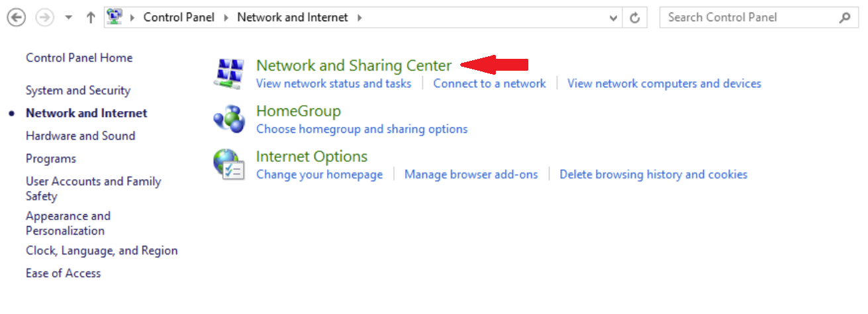
Task: Click Delete browsing history and cookies
Action: 653,175
